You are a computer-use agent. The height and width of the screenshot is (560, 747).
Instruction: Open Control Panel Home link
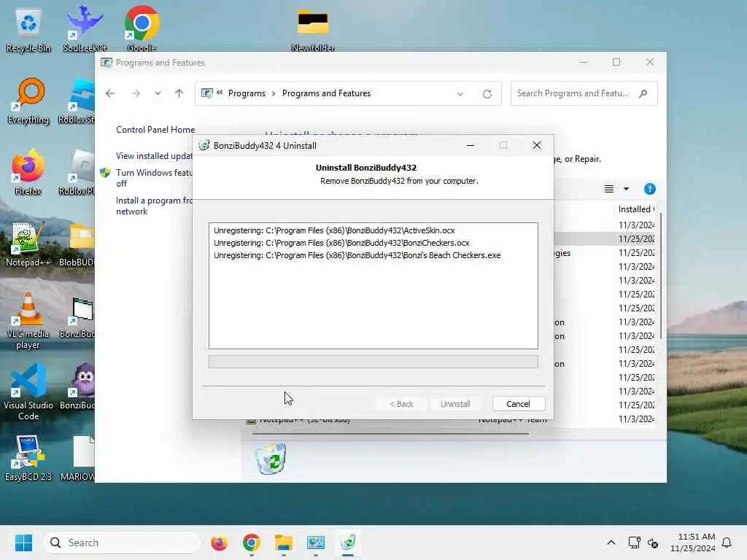click(155, 130)
